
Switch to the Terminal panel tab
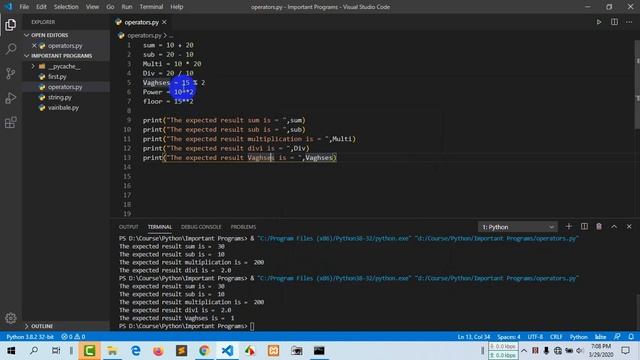(x=160, y=227)
